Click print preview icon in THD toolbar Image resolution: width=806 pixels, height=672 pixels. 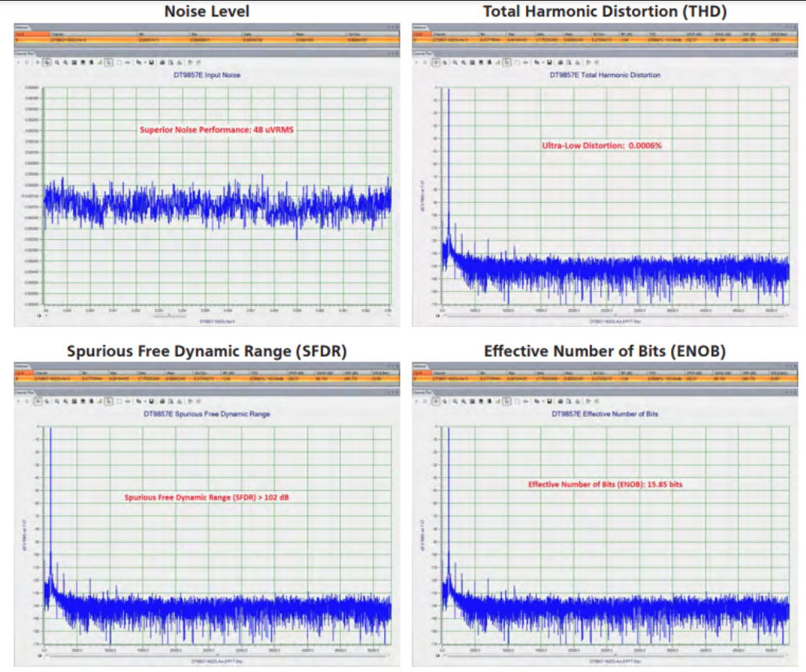[568, 62]
